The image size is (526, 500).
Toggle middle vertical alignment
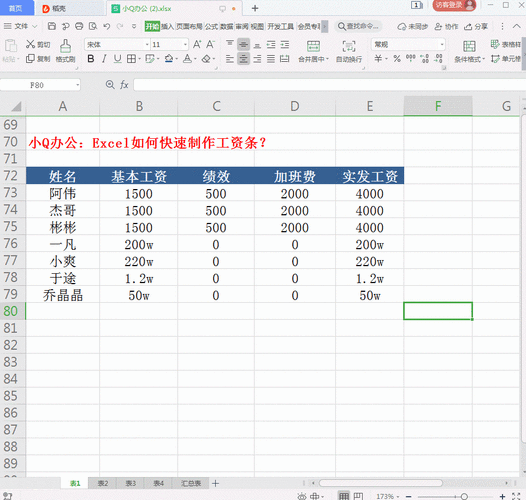click(243, 44)
